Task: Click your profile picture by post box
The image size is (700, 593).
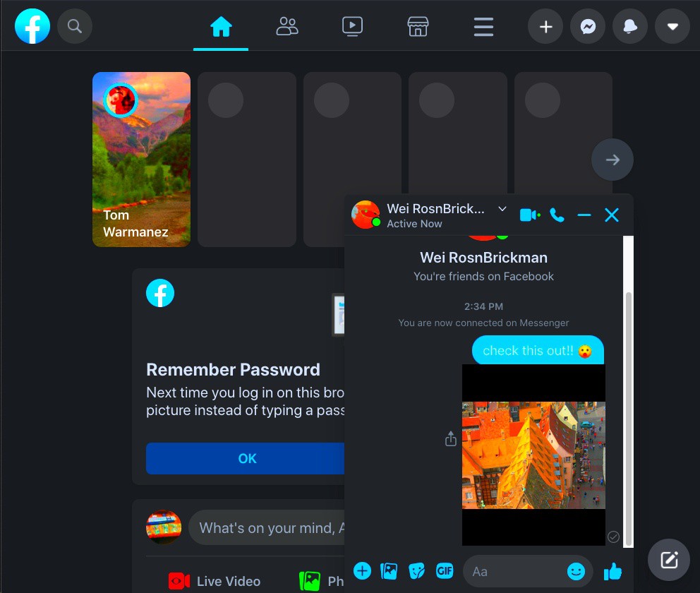Action: 164,527
